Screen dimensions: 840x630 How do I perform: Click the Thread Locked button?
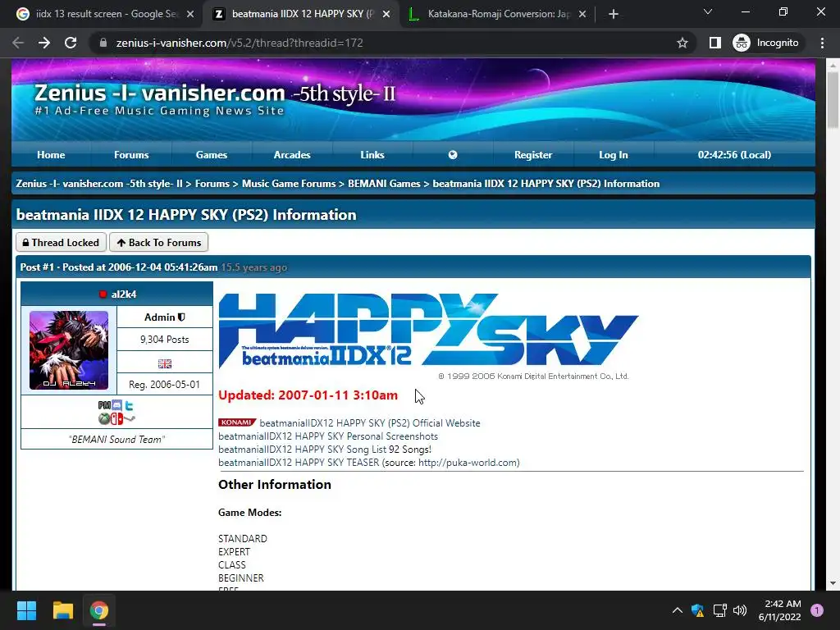coord(61,242)
